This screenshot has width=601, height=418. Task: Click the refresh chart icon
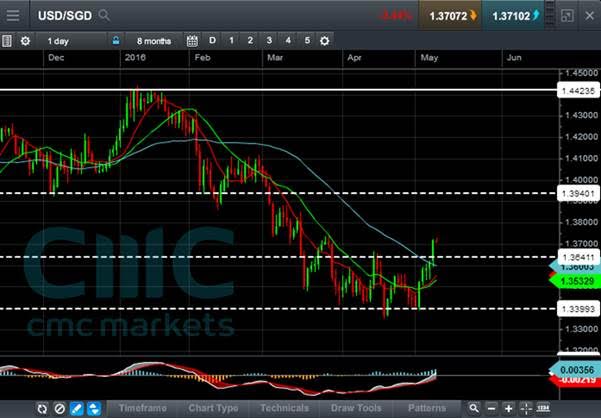point(42,409)
